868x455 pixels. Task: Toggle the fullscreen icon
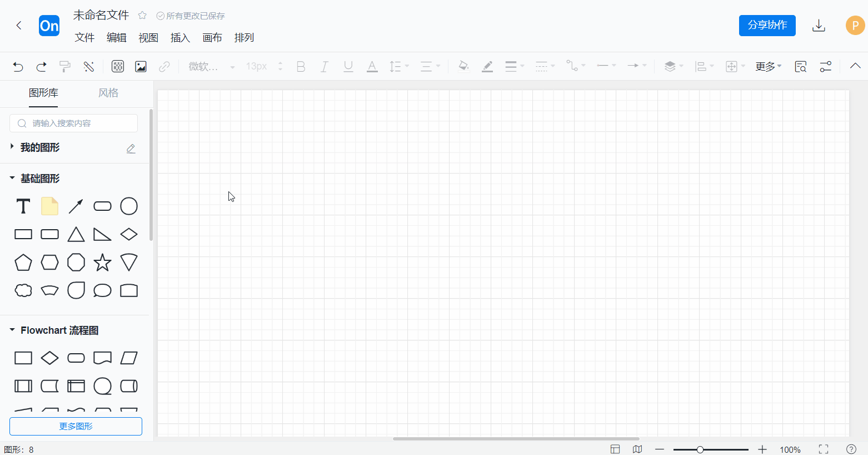pyautogui.click(x=824, y=449)
